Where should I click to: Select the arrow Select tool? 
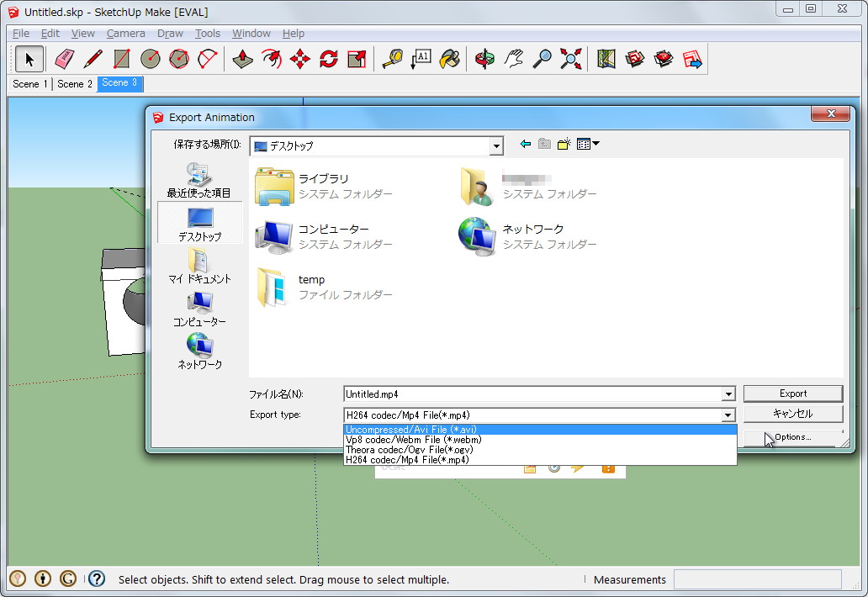tap(29, 59)
